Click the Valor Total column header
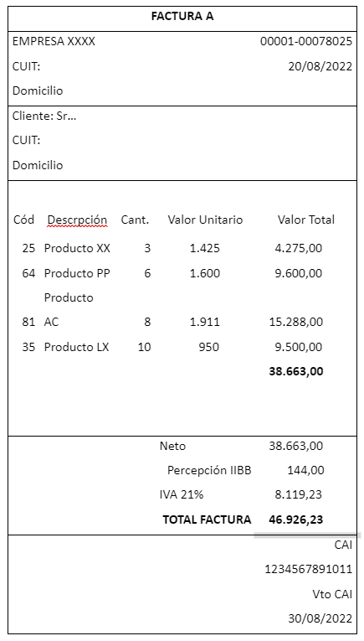Image resolution: width=364 pixels, height=641 pixels. point(306,220)
